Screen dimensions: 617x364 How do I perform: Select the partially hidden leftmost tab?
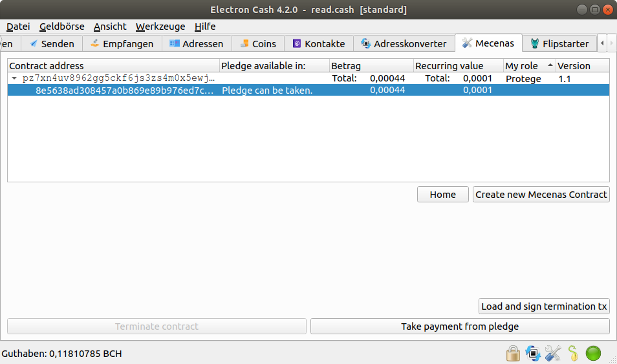click(10, 44)
